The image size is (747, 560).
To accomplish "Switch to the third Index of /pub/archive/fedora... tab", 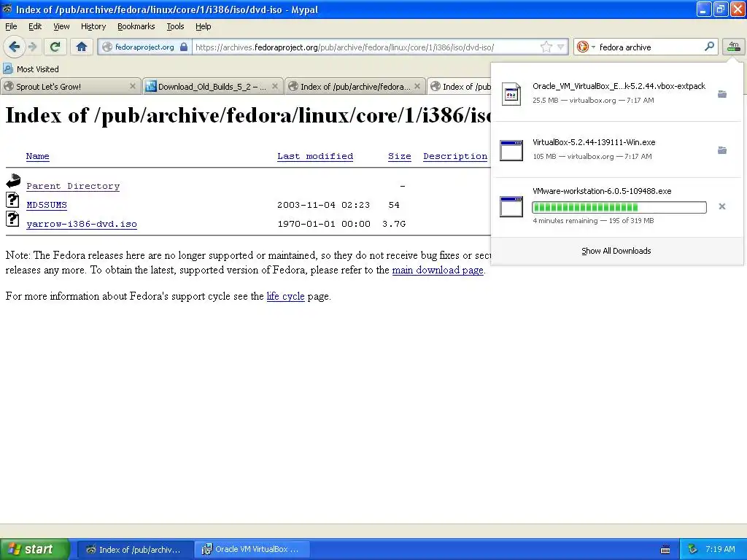I will (355, 86).
